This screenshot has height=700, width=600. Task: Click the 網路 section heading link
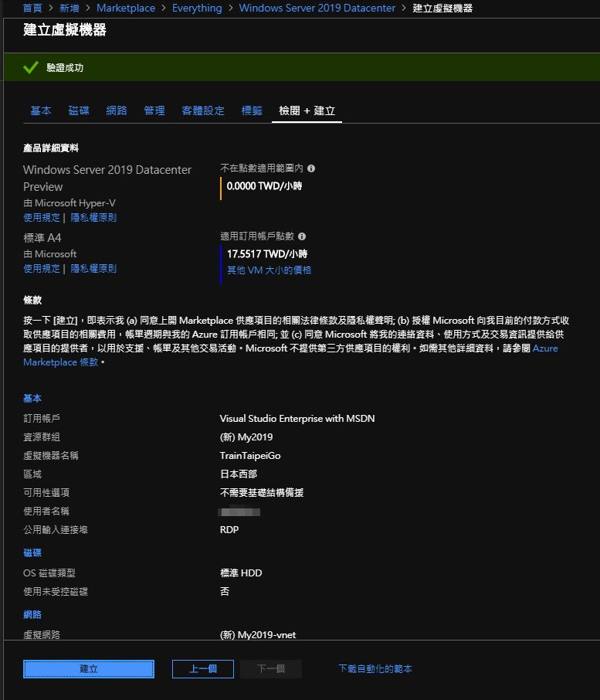pyautogui.click(x=32, y=614)
